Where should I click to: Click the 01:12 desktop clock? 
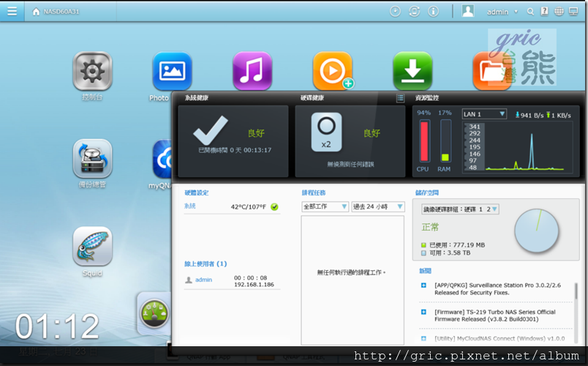point(57,326)
